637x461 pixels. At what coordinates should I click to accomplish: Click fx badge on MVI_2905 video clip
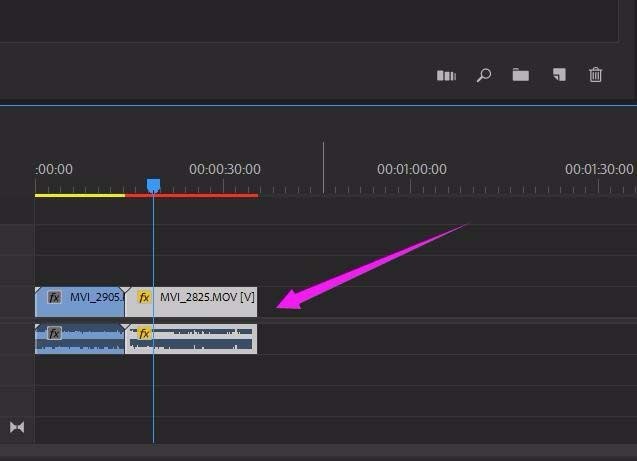54,297
